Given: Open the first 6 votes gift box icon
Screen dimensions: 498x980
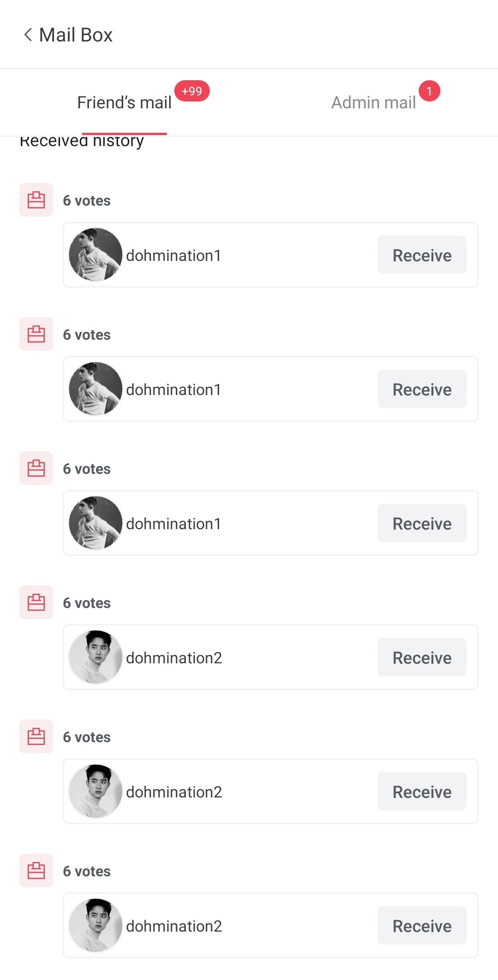Looking at the screenshot, I should click(x=36, y=200).
